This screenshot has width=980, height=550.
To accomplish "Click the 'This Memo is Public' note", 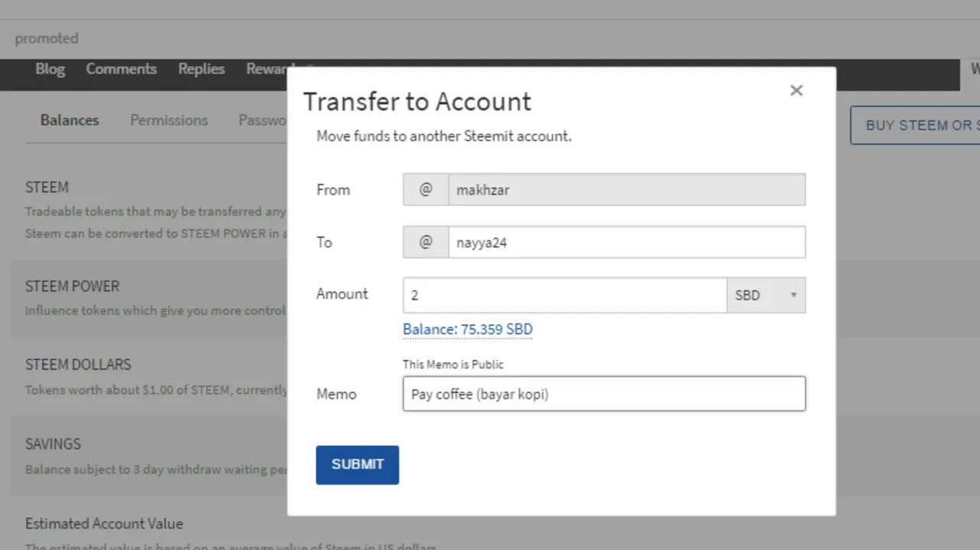I will 453,365.
